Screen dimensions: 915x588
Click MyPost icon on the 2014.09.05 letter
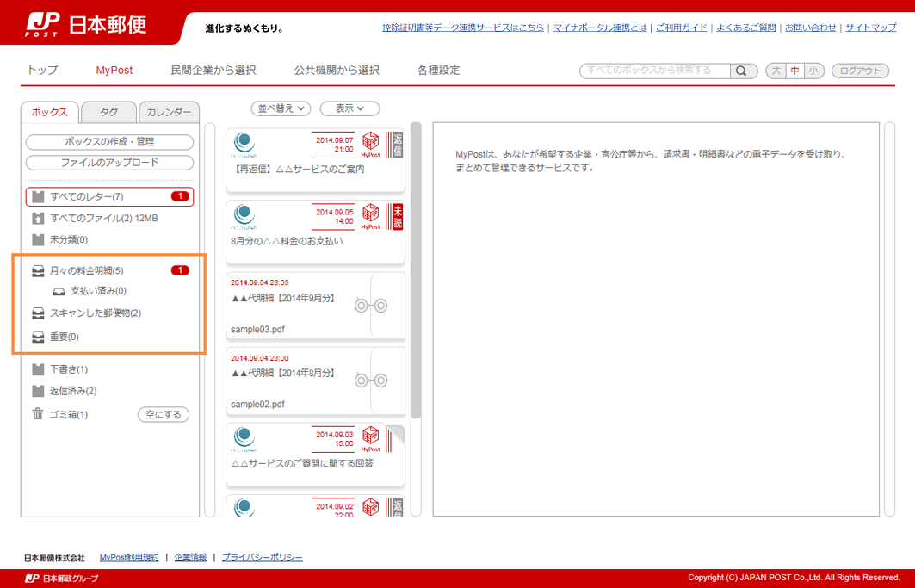[x=370, y=217]
